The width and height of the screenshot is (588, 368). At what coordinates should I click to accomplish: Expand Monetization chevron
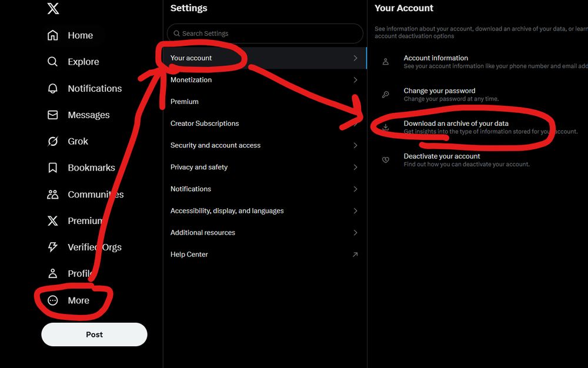coord(355,80)
